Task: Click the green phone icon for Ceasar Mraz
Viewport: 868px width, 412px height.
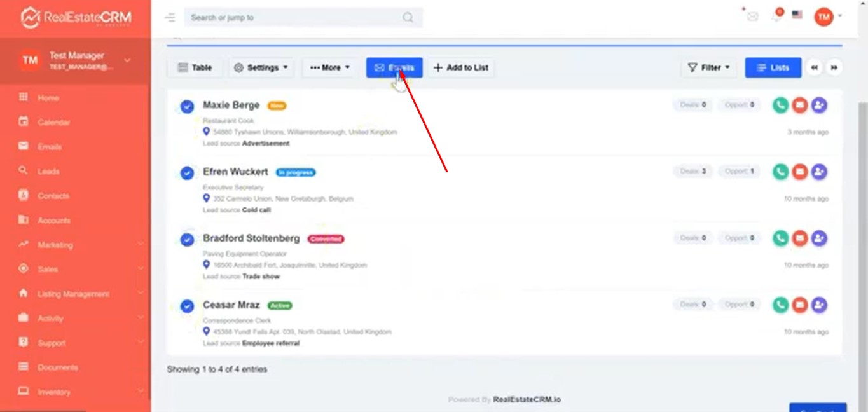Action: point(780,305)
